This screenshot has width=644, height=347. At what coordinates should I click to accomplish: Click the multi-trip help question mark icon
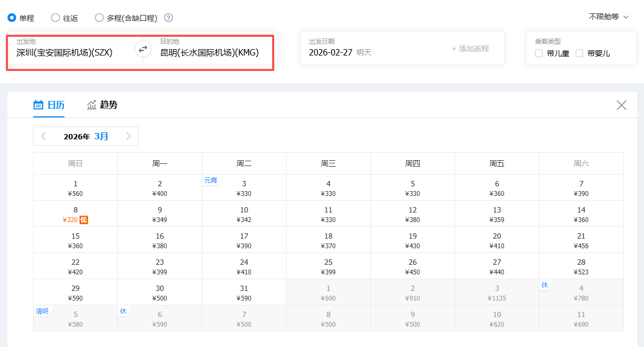pyautogui.click(x=169, y=18)
